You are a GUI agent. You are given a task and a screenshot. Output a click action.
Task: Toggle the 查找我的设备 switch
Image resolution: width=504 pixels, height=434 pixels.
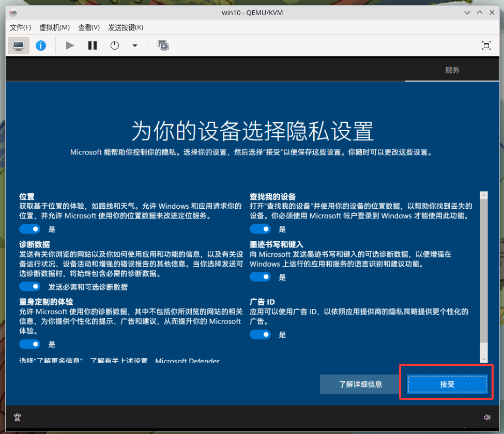[261, 229]
